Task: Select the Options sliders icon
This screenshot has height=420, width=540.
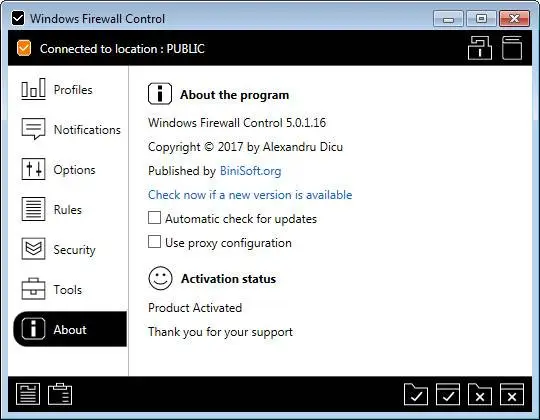Action: coord(33,169)
